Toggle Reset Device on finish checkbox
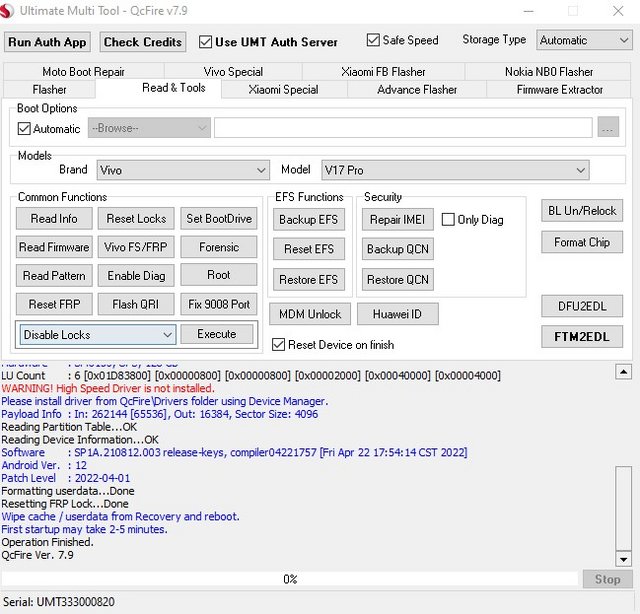This screenshot has height=614, width=640. tap(278, 345)
